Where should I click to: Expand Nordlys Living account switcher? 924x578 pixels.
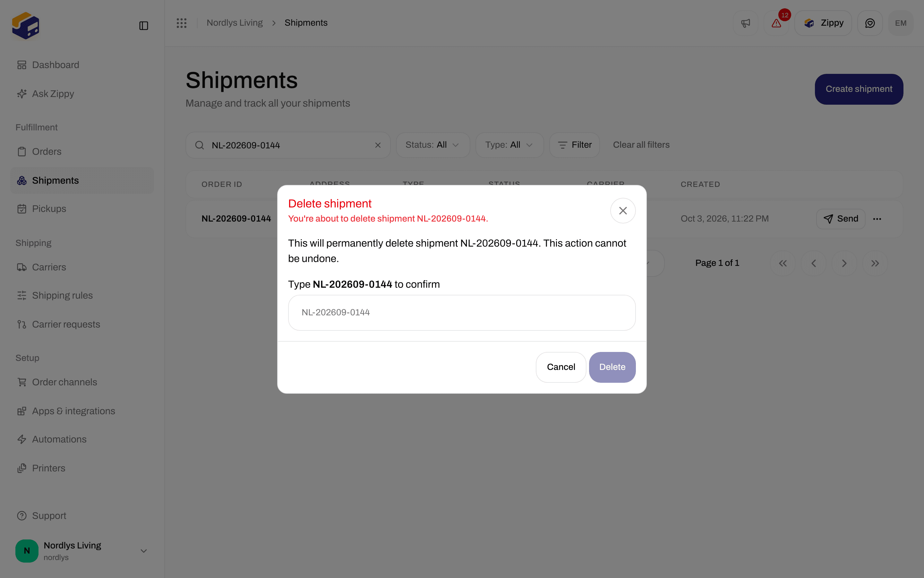(x=143, y=551)
